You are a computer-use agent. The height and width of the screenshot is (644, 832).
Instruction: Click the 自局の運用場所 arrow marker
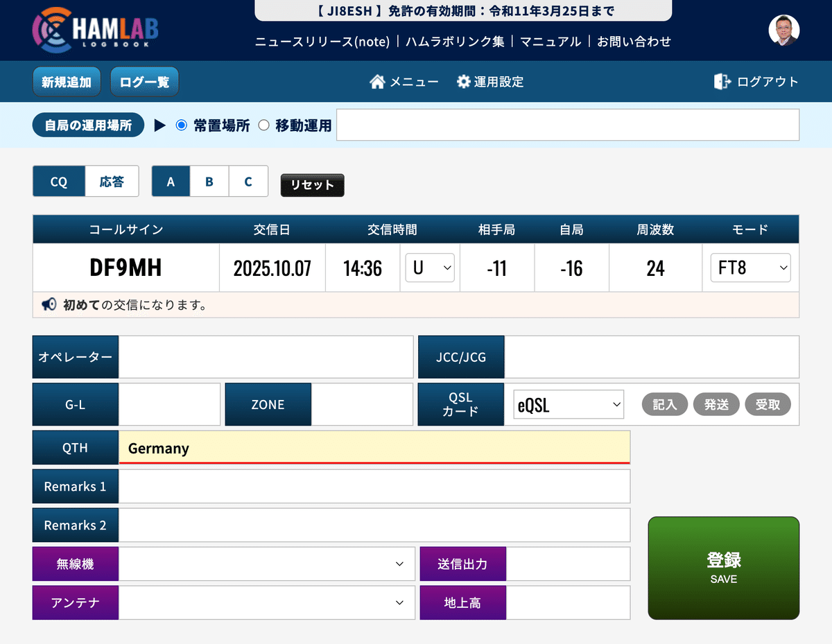(160, 125)
